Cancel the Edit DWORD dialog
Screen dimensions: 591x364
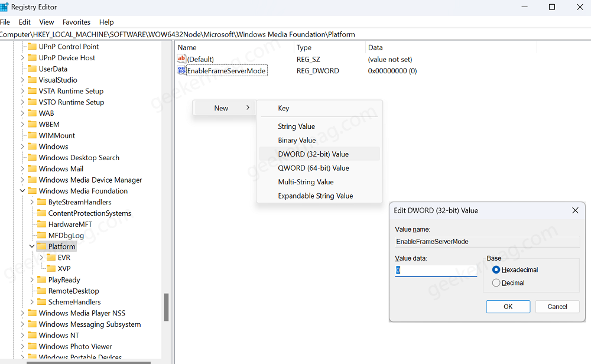click(x=557, y=306)
